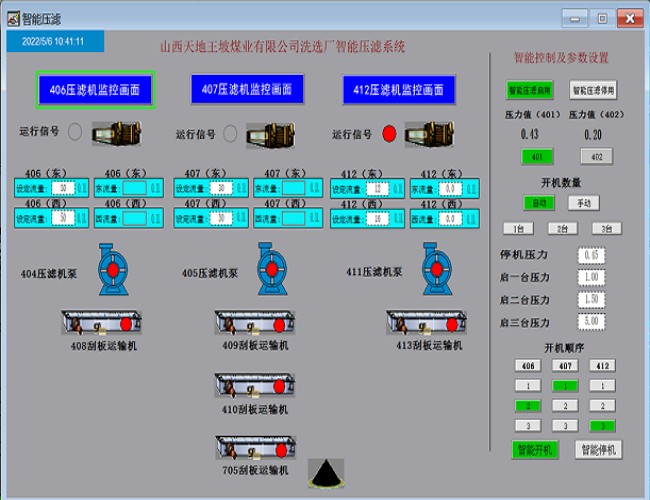Select the 411压滤机泵 pump icon
The height and width of the screenshot is (500, 650).
coord(432,269)
